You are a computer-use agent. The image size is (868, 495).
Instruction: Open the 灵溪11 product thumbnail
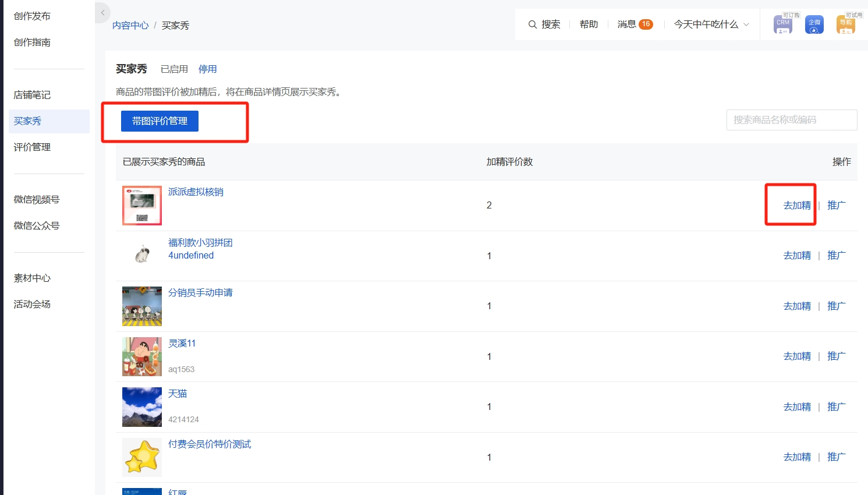pyautogui.click(x=142, y=356)
